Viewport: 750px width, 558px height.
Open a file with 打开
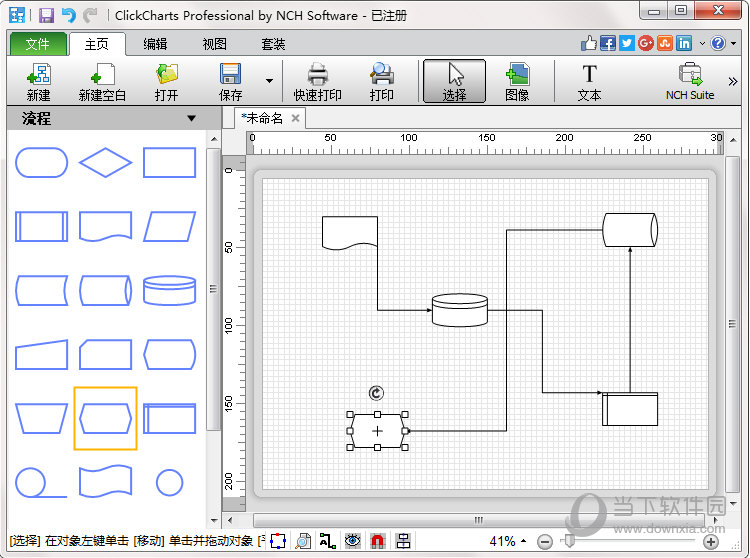166,81
